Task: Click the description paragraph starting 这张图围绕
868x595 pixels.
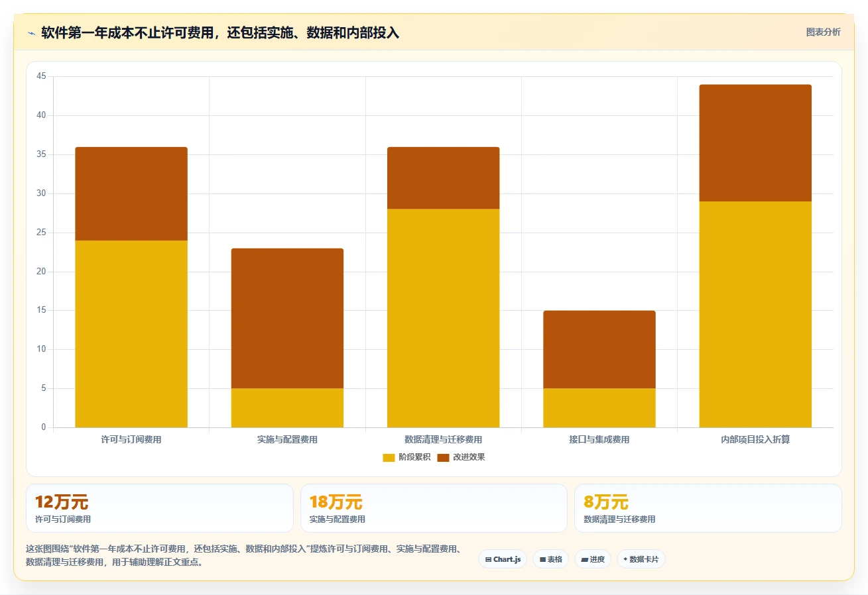Action: 243,555
